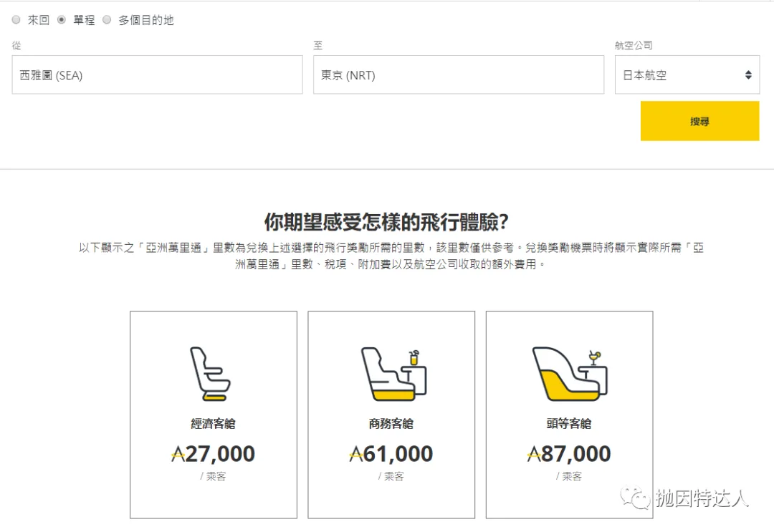Viewport: 774px width, 532px height.
Task: Click the yellow 搜尋 search button
Action: [699, 122]
